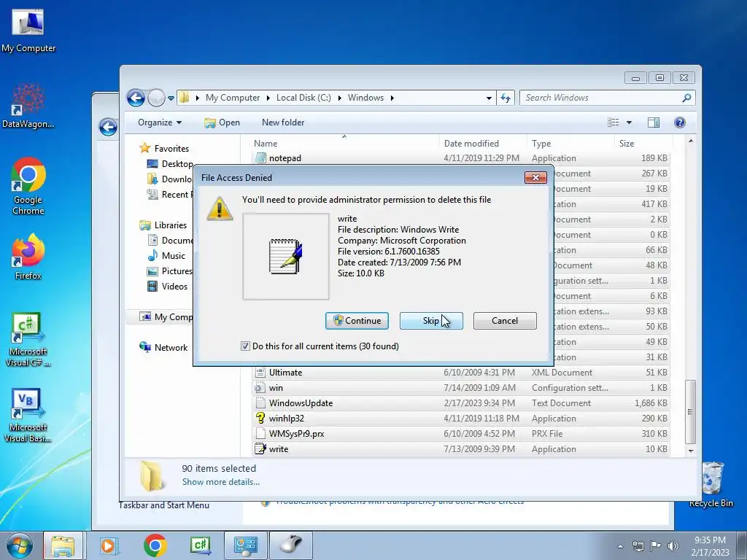747x560 pixels.
Task: Click Skip in File Access Denied dialog
Action: coord(431,321)
